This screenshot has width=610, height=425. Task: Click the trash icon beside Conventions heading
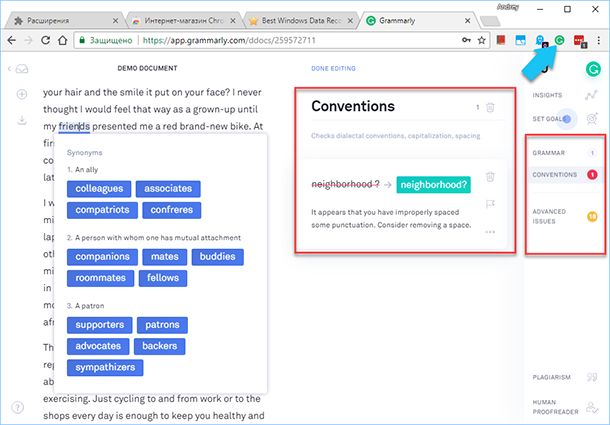490,107
